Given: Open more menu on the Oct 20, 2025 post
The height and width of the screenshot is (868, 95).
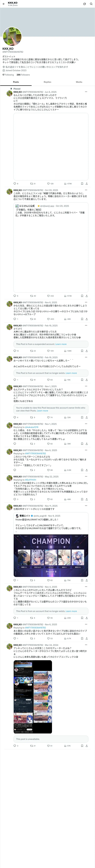Looking at the screenshot, I should click(86, 190).
